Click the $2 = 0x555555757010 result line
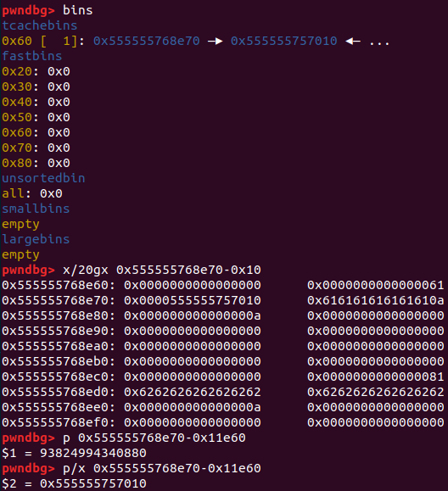 coord(74,484)
